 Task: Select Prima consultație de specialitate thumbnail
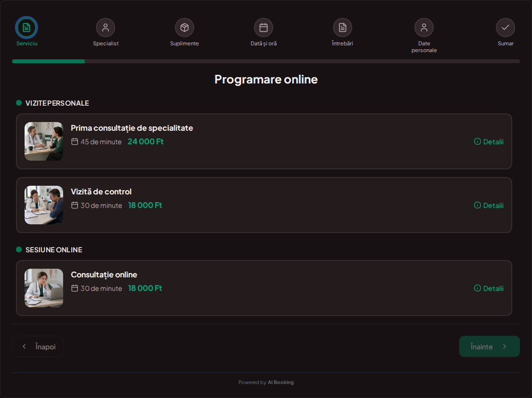point(44,141)
